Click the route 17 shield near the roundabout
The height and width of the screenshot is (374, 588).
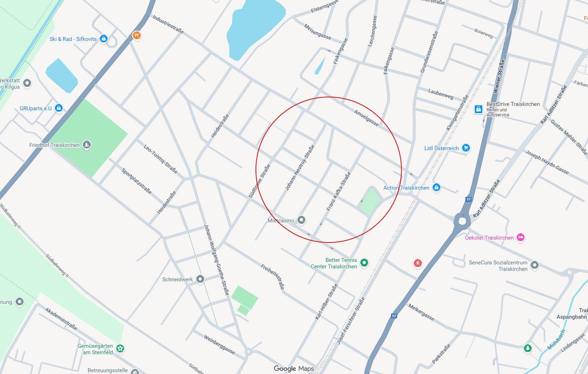coord(468,199)
